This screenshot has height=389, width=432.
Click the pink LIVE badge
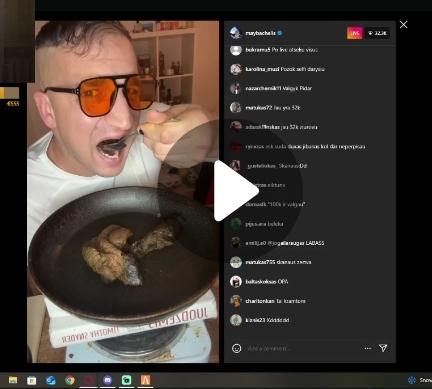click(354, 33)
